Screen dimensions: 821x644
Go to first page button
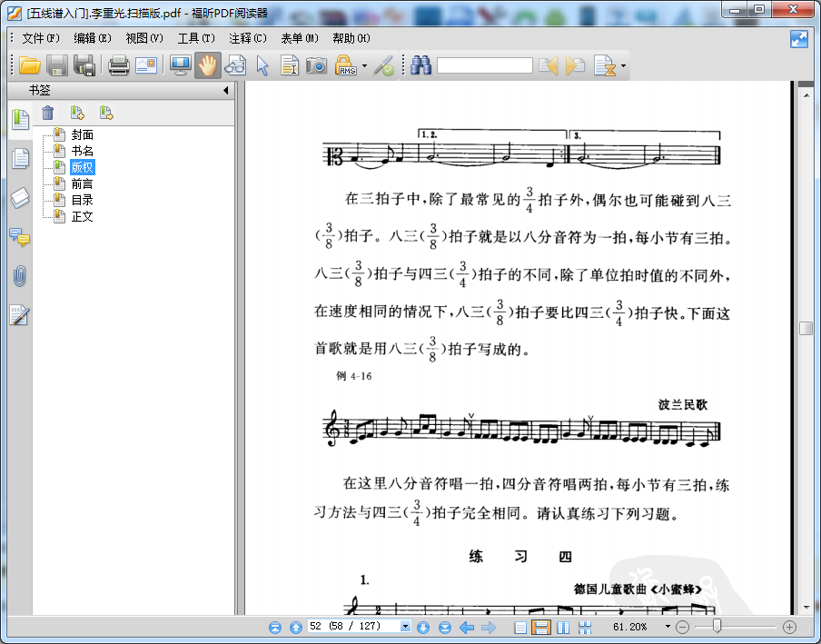tap(275, 628)
